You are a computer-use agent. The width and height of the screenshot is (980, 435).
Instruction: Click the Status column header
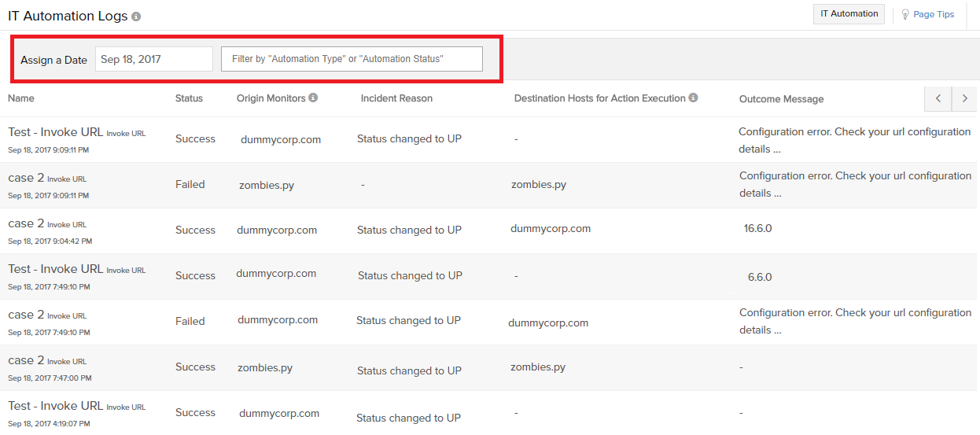tap(189, 98)
